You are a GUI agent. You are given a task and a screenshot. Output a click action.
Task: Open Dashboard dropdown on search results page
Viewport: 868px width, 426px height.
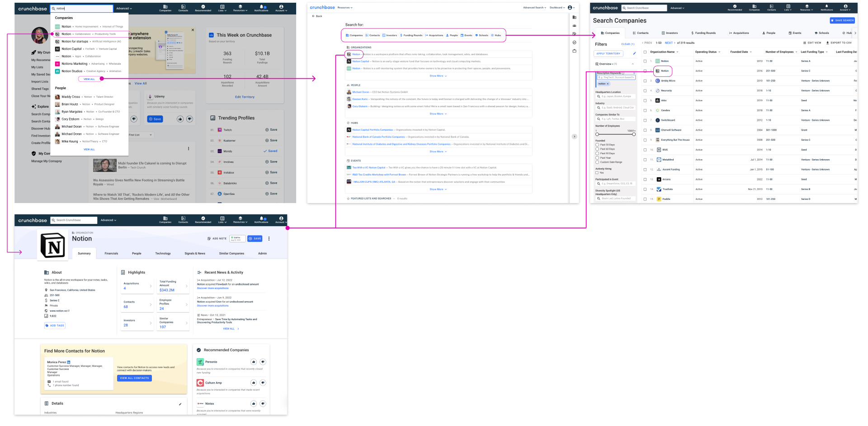coord(557,8)
